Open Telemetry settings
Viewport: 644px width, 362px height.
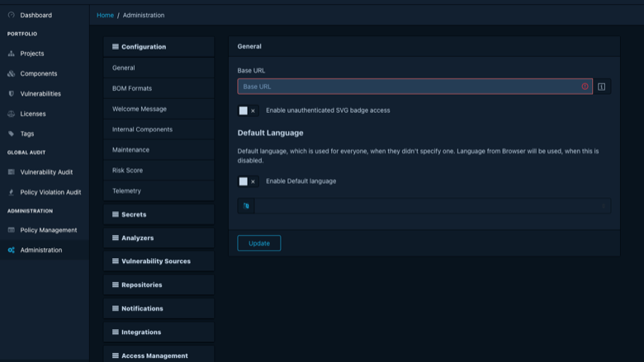(x=159, y=191)
